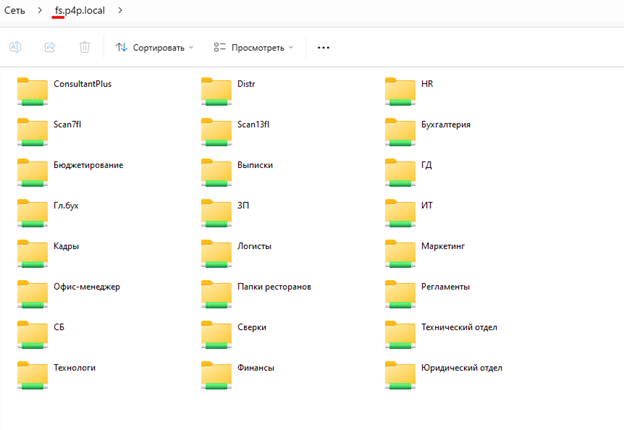Click the Rename icon in the toolbar
This screenshot has width=624, height=430.
(16, 47)
